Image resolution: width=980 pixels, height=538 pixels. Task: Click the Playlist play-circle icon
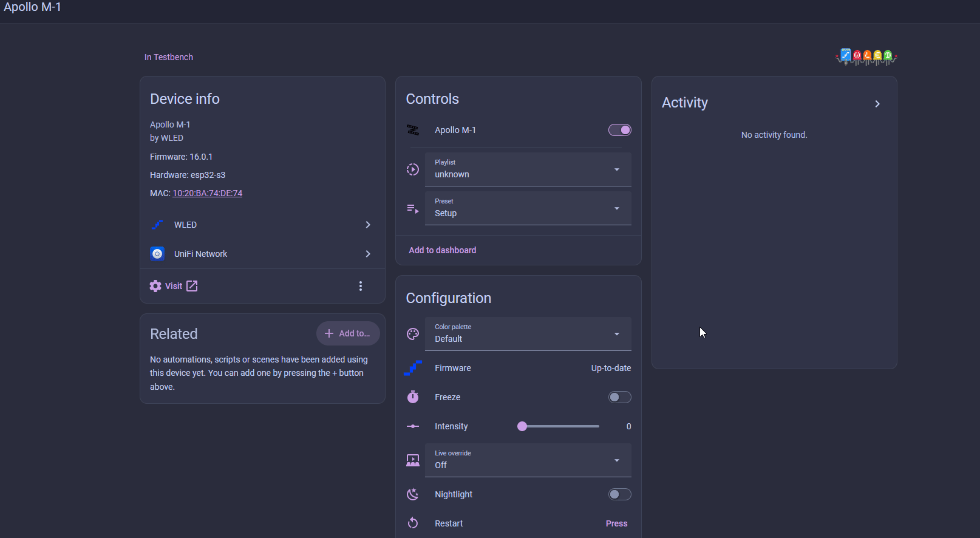(x=413, y=169)
